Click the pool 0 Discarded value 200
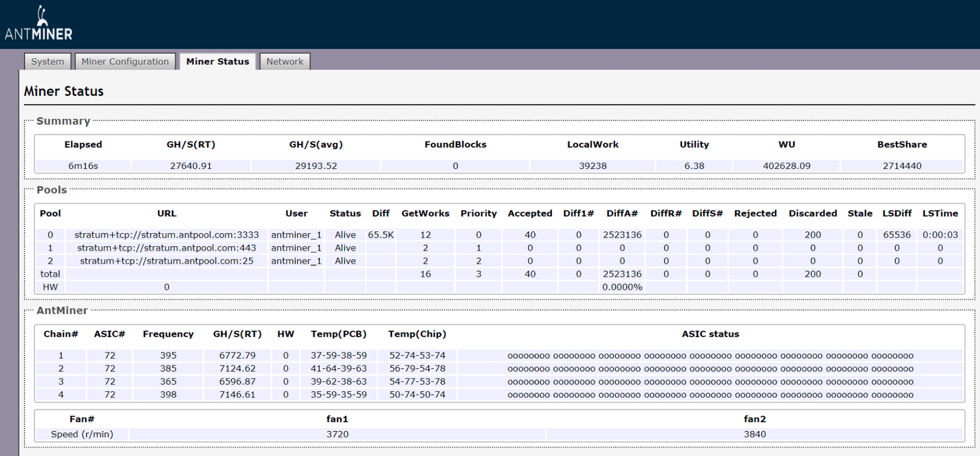Screen dimensions: 980x456 [x=813, y=235]
